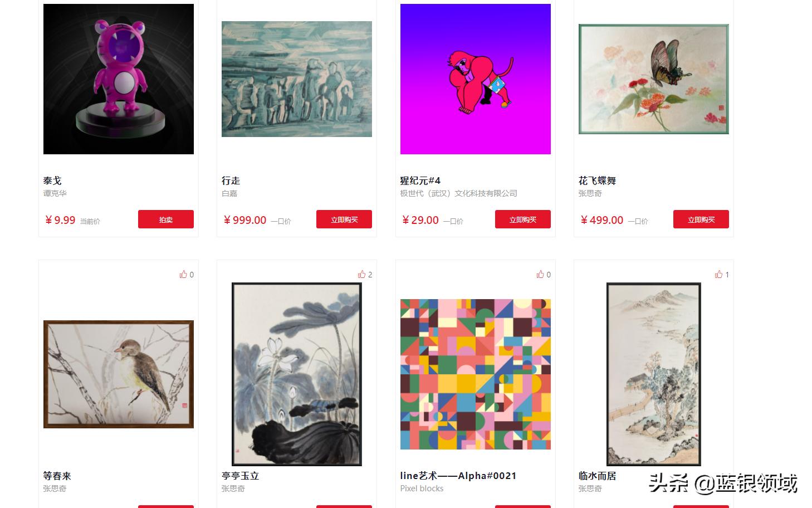The image size is (812, 508).
Task: Click the Pixel blocks author link
Action: point(422,489)
